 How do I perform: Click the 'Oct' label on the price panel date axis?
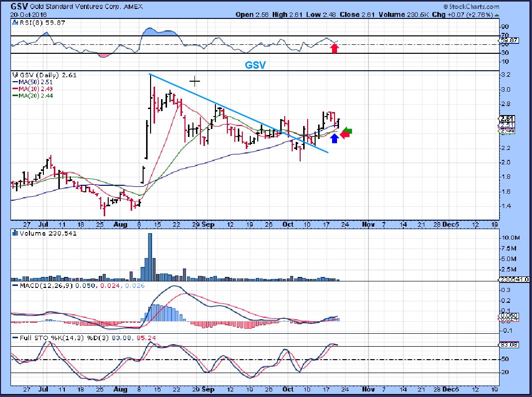pyautogui.click(x=288, y=225)
